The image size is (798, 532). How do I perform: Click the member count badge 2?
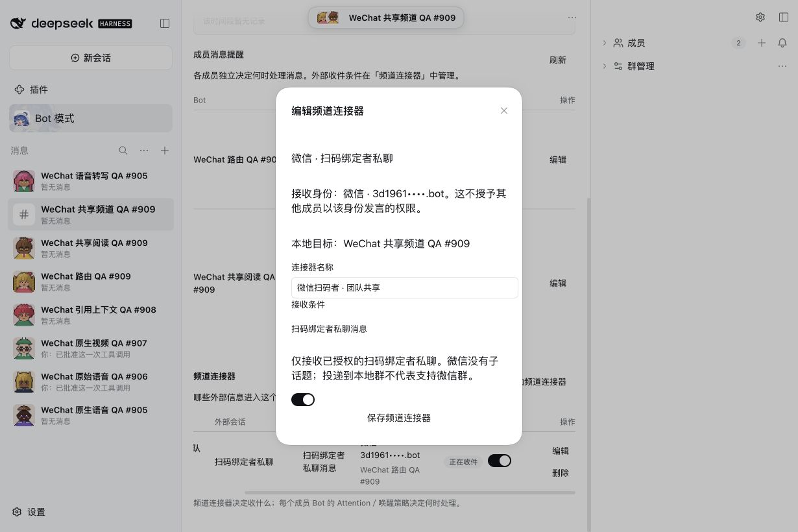(x=738, y=43)
